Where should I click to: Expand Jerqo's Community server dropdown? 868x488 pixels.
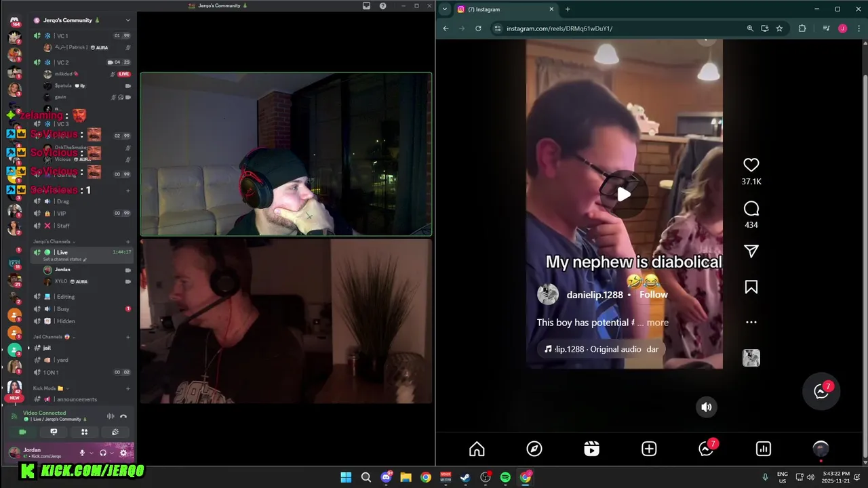128,20
